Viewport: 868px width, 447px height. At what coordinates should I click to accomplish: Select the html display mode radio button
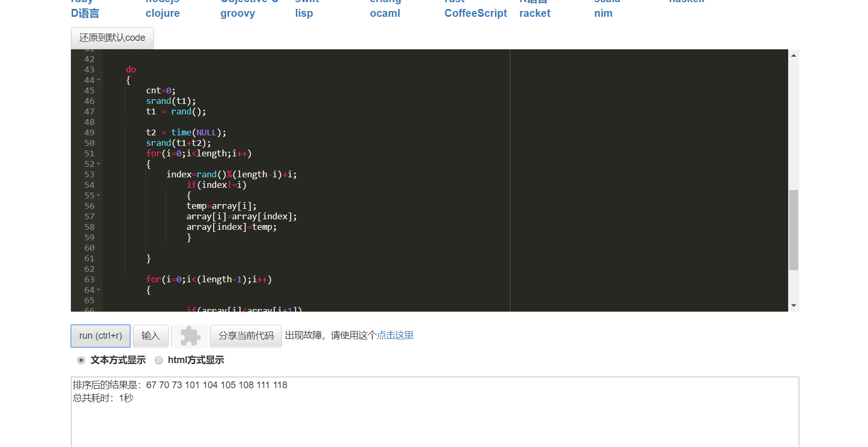click(159, 360)
